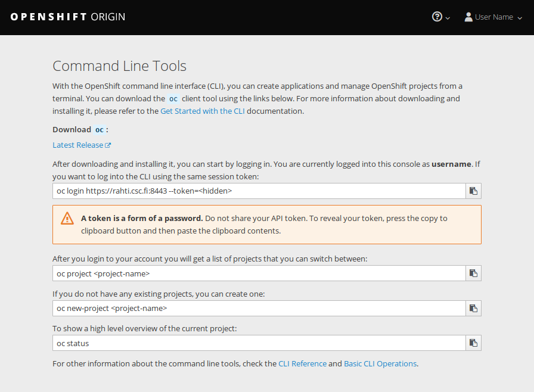Click the oc login command text field
Screen dimensions: 534x392
[x=259, y=191]
